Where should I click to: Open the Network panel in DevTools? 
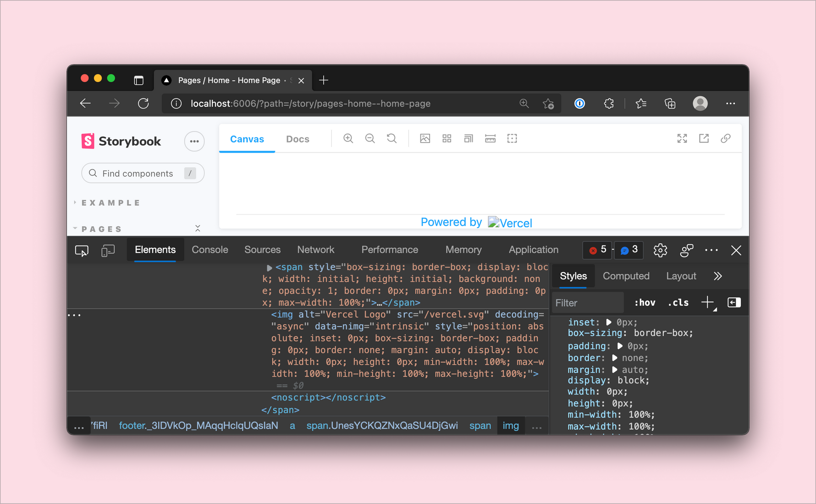tap(315, 250)
